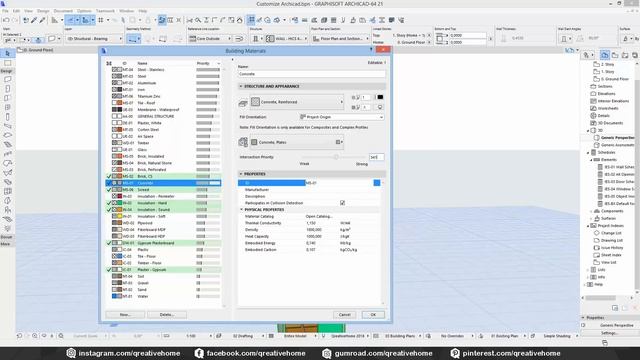
Task: Click the Delete... button in the dialog
Action: click(167, 315)
